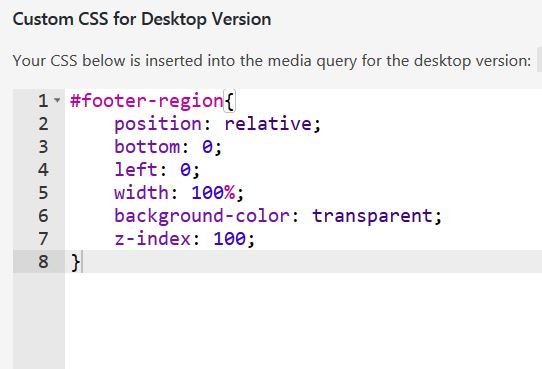Click the 100% width value

point(213,192)
